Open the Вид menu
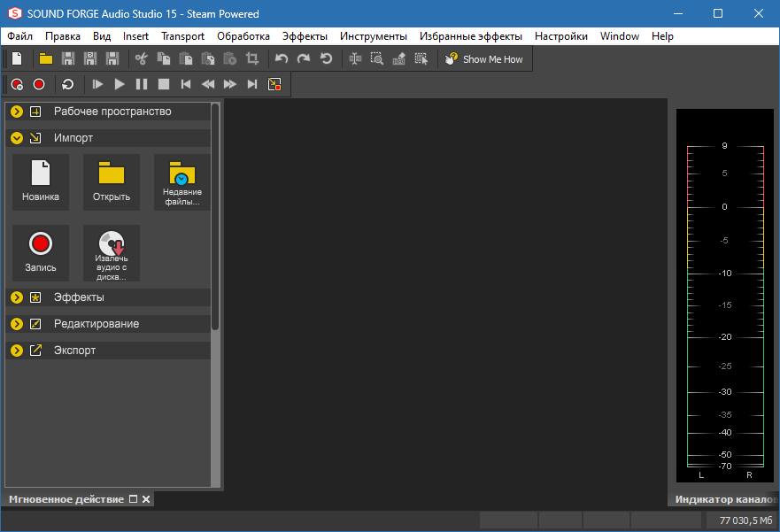The width and height of the screenshot is (780, 532). (x=102, y=36)
